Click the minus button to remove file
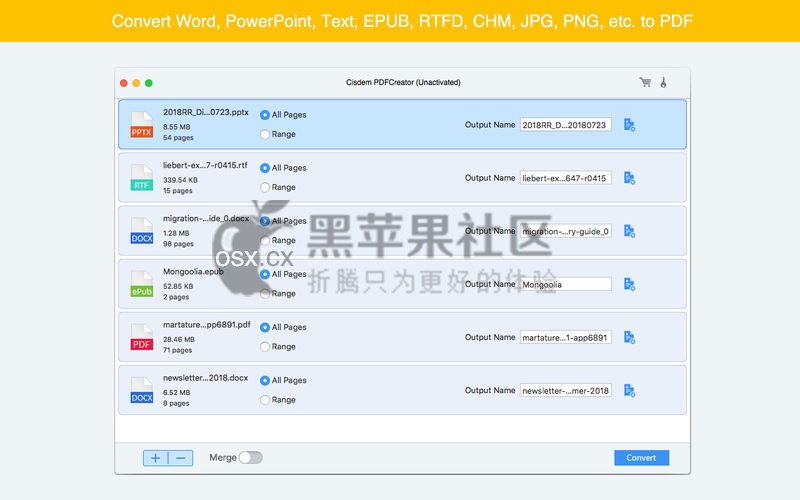 [x=181, y=458]
